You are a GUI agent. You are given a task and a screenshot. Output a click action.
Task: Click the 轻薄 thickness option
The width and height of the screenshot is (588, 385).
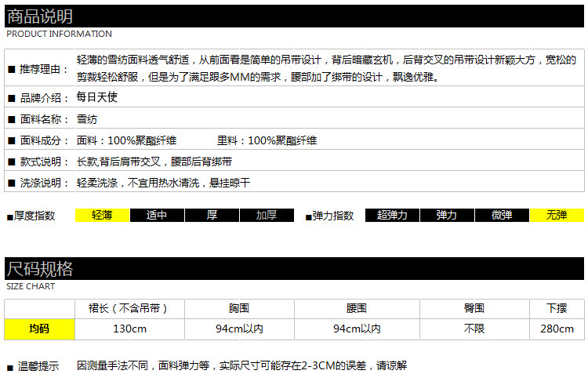click(103, 215)
